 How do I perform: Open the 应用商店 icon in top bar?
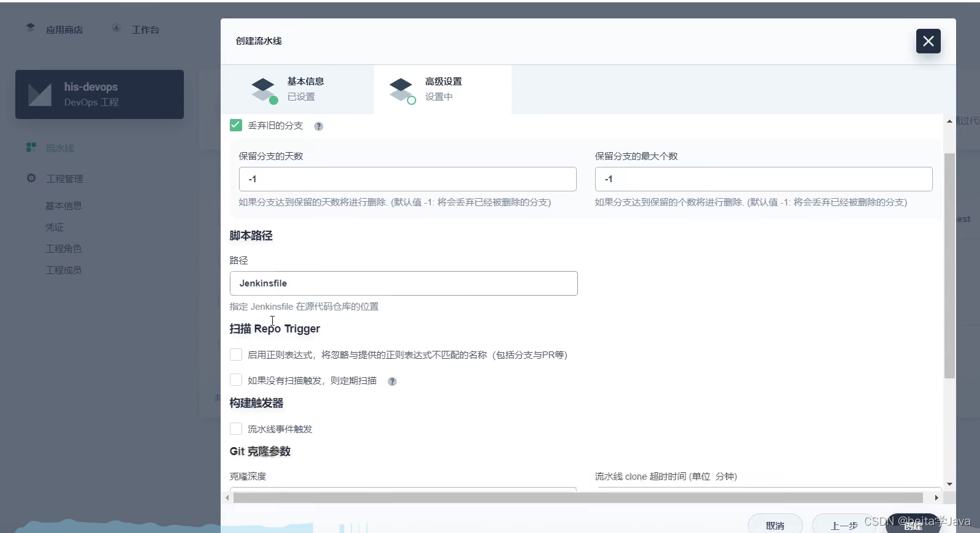[x=31, y=28]
